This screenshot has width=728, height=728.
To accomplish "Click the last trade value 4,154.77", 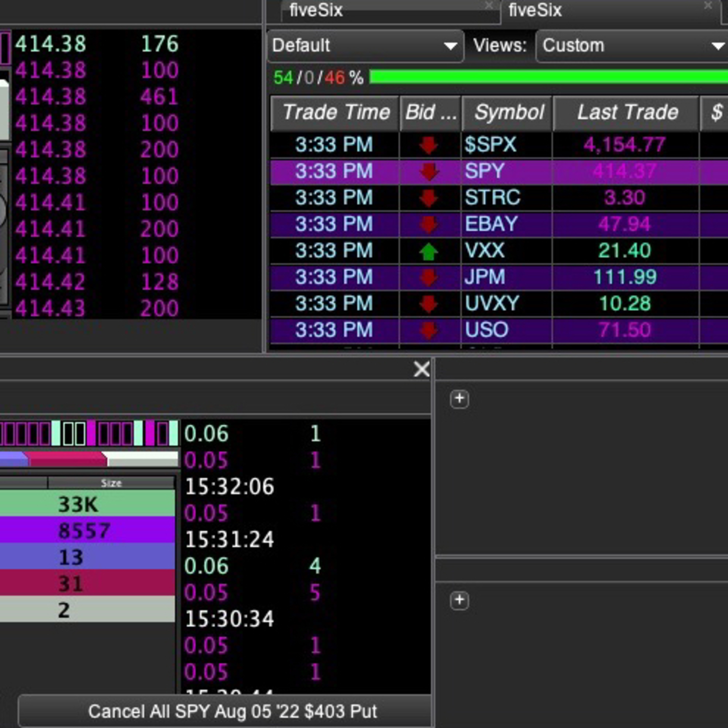I will 624,145.
